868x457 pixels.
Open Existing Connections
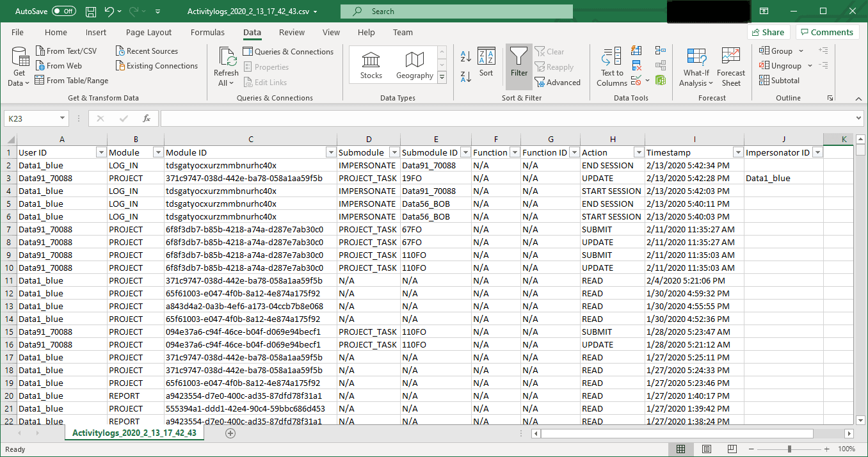point(157,66)
